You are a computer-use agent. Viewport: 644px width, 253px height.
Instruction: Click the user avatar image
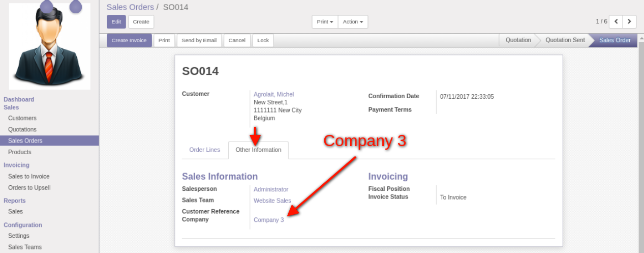pos(49,47)
